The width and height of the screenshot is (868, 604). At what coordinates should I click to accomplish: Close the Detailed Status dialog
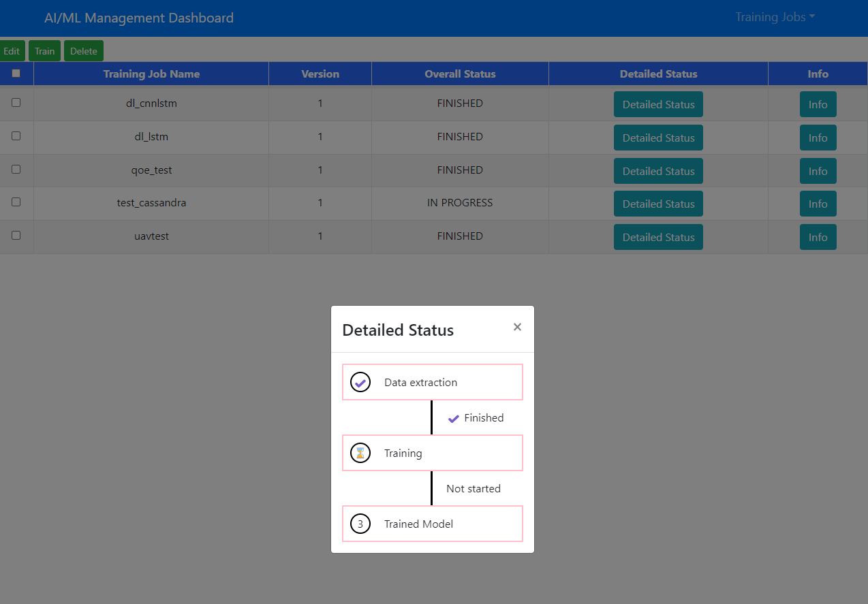(517, 327)
